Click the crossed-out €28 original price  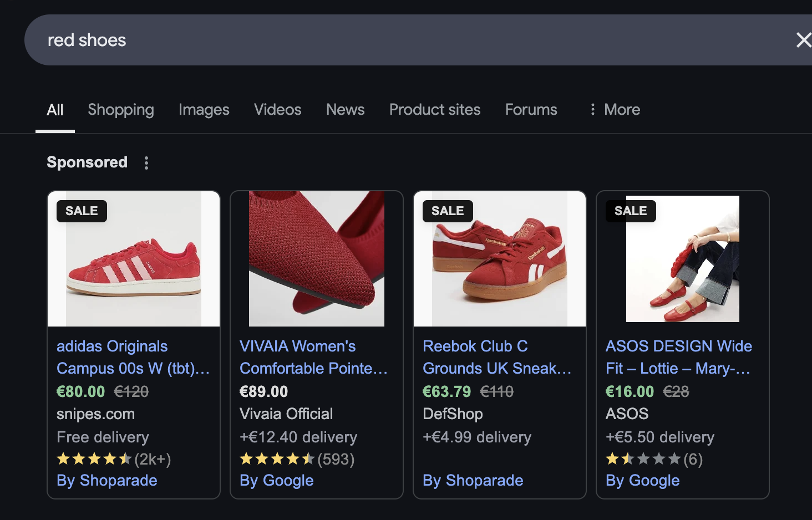pos(676,391)
